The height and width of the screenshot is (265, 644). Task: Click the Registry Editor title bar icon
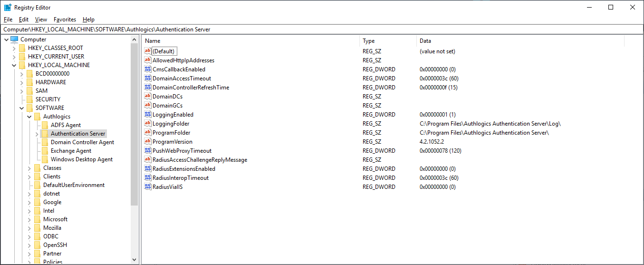[8, 7]
